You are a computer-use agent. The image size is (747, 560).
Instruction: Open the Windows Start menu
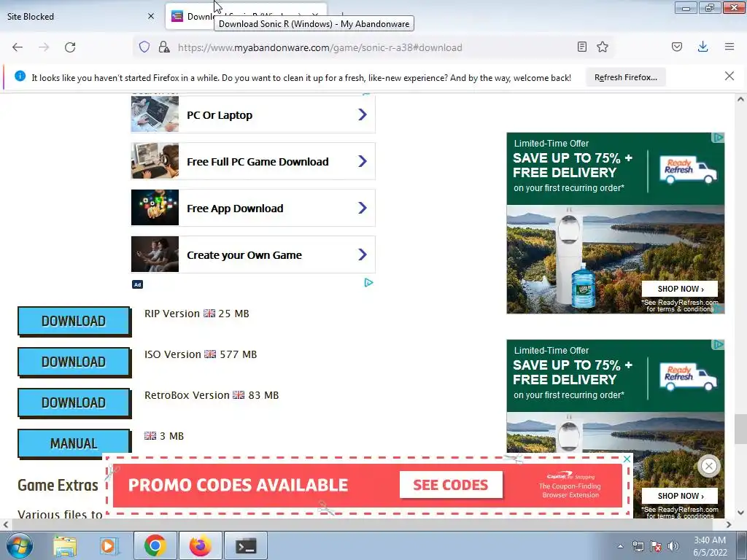tap(18, 545)
